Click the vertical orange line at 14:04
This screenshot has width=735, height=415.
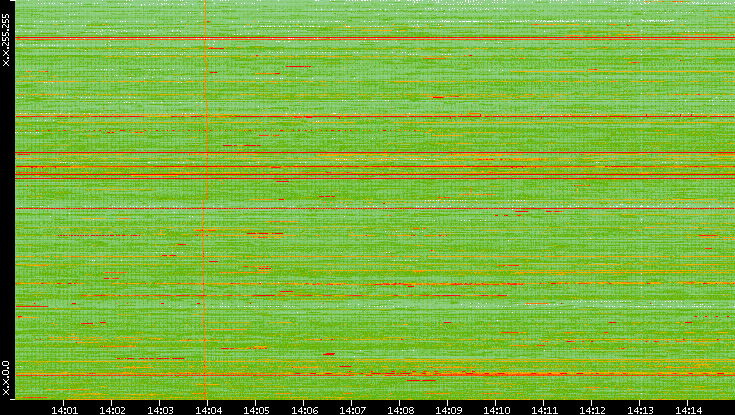[x=205, y=199]
